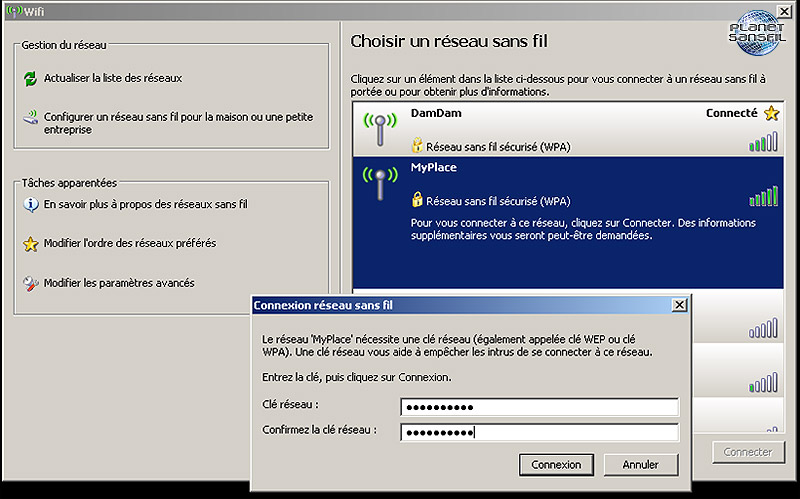Screen dimensions: 800x499
Task: Close the Wifi window
Action: 784,11
